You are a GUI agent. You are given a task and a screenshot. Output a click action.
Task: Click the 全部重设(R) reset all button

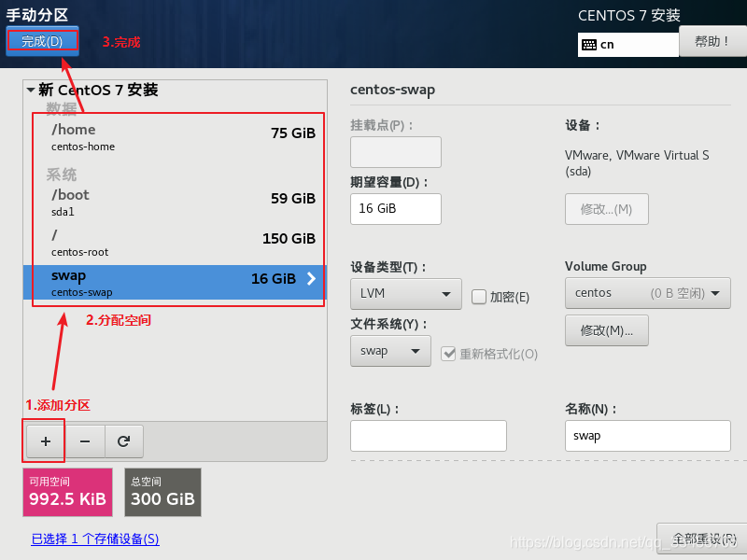(x=703, y=539)
